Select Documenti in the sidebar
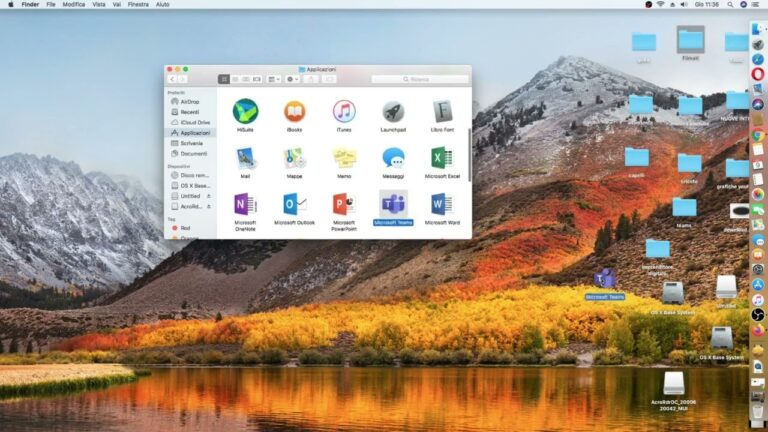Image resolution: width=768 pixels, height=432 pixels. [x=189, y=154]
